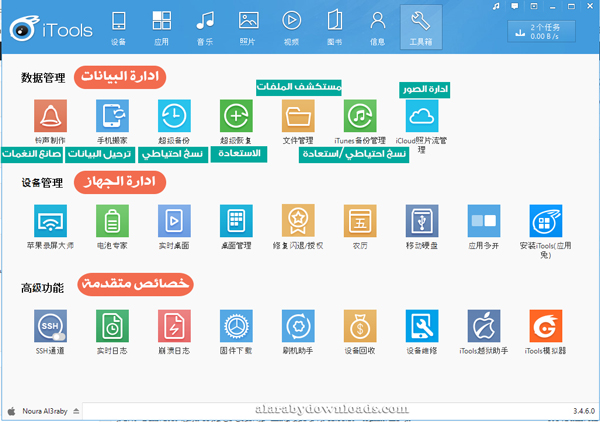Viewport: 600px width, 422px height.
Task: Select the Noura Al3raby device name
Action: click(45, 411)
